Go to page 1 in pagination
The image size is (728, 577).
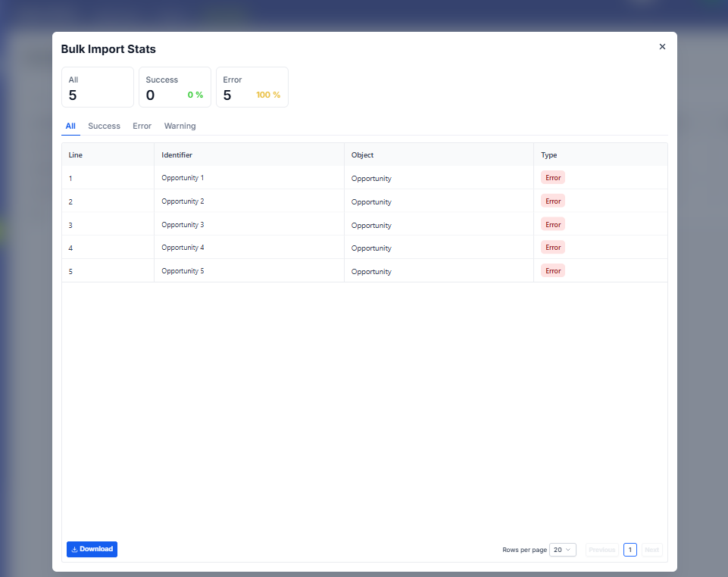[x=630, y=550]
